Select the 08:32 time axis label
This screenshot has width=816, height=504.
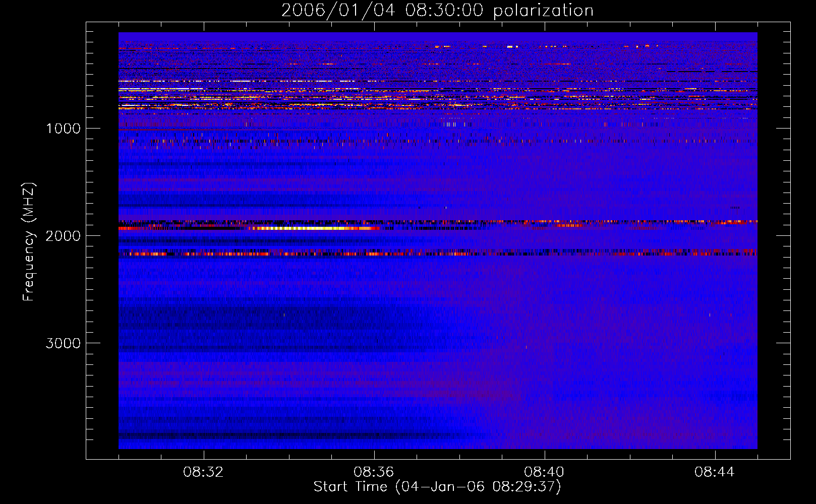pos(204,472)
